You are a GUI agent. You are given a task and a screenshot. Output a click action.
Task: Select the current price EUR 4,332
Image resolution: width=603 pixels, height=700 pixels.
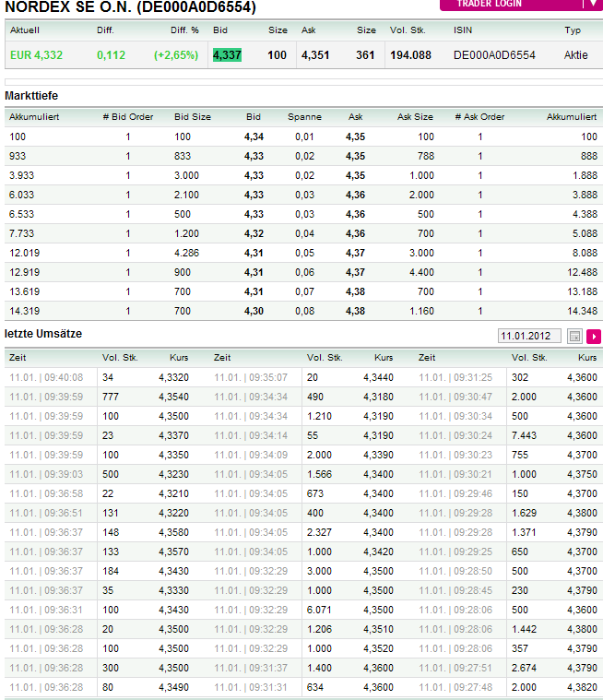pos(37,55)
